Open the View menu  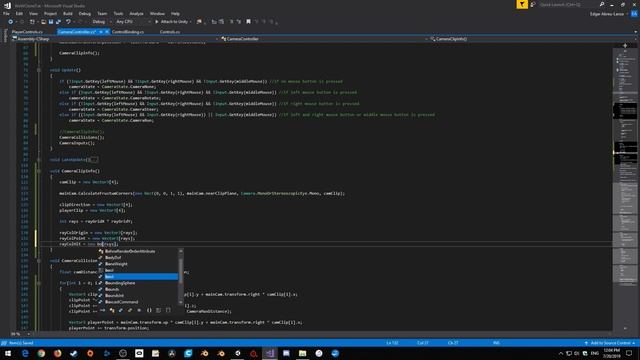[33, 14]
